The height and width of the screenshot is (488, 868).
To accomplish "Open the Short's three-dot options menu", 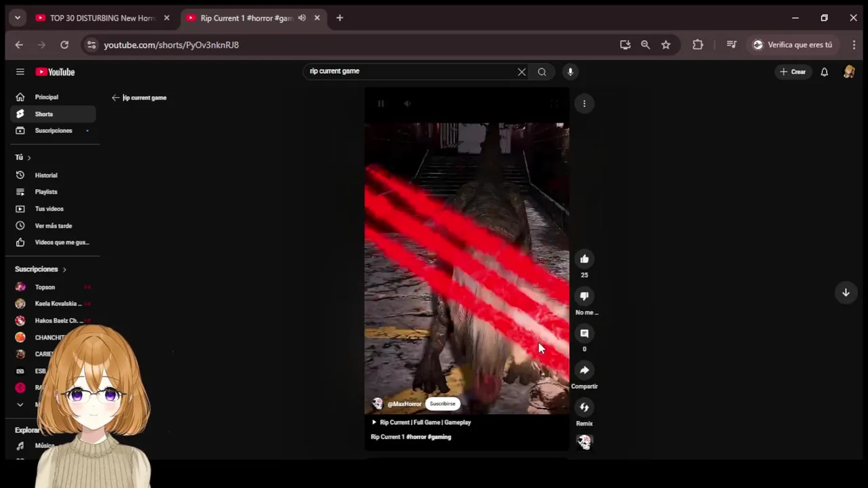I will coord(584,104).
